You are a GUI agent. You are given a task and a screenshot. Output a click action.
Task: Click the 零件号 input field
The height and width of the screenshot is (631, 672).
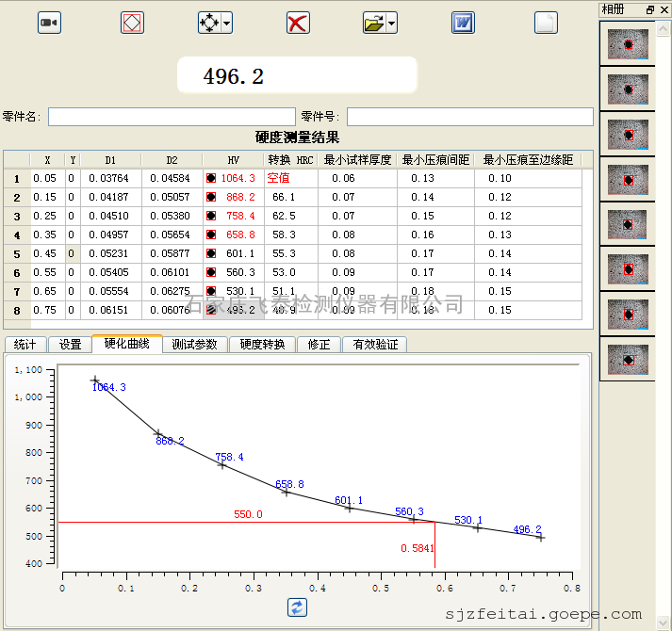(469, 117)
